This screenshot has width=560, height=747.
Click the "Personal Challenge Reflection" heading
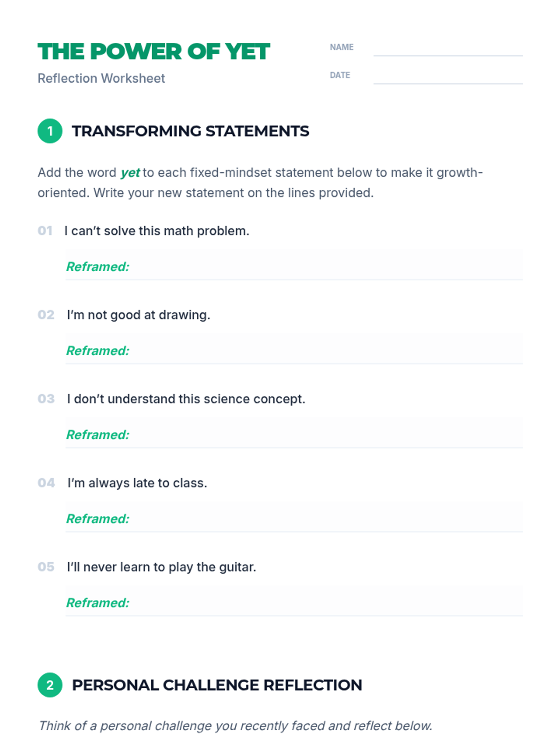click(217, 685)
